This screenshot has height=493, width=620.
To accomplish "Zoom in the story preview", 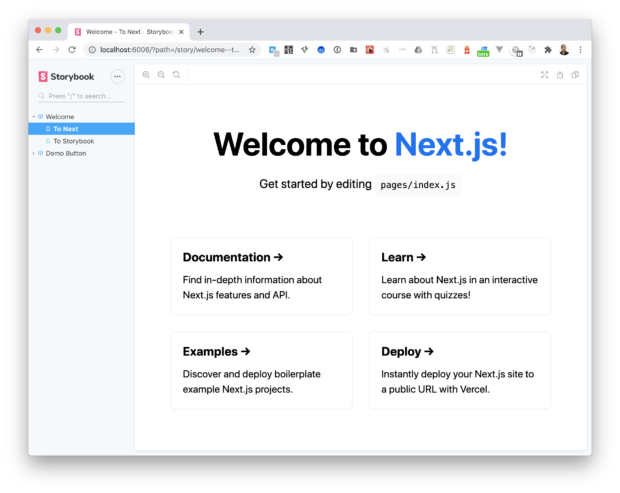I will pyautogui.click(x=146, y=75).
